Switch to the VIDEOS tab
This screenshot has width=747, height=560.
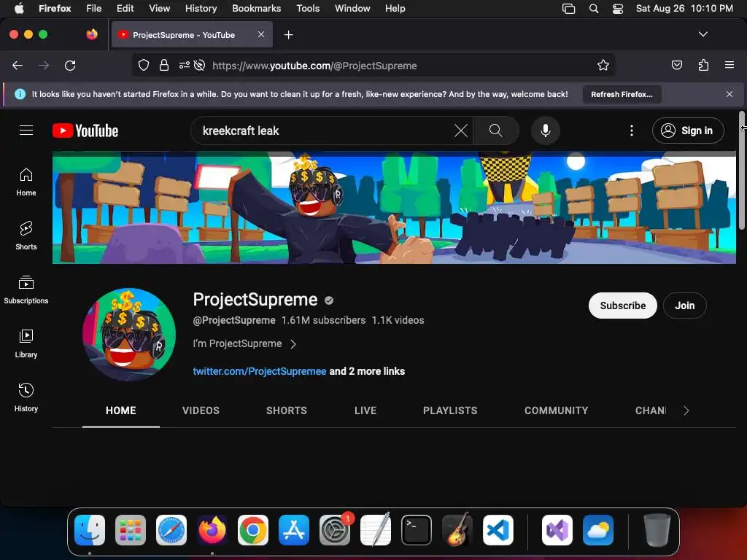point(201,411)
